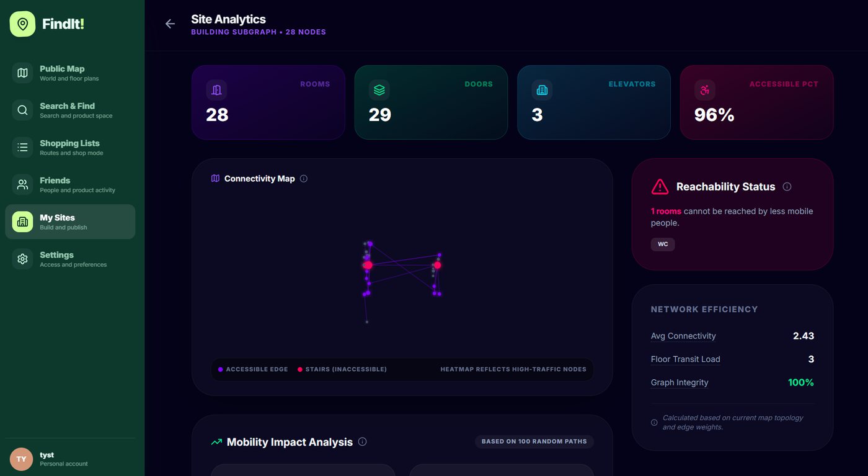868x476 pixels.
Task: Open tyst personal account menu
Action: coord(70,459)
